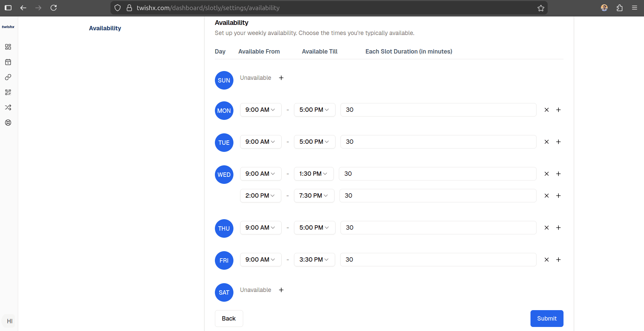
Task: Open the link icon in left sidebar
Action: tap(8, 77)
